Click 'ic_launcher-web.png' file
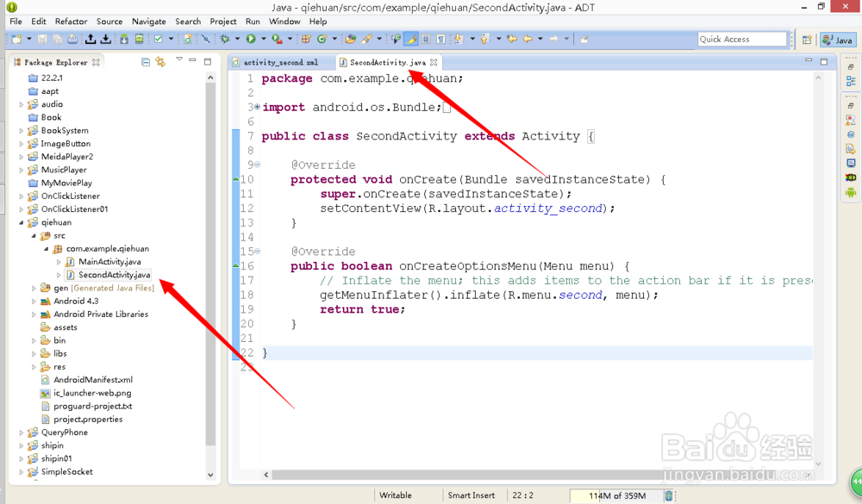862x504 pixels. click(92, 393)
